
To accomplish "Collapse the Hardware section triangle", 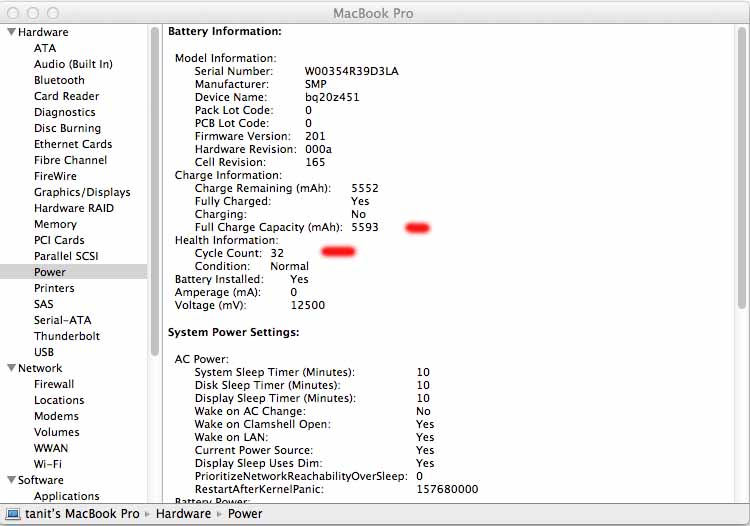I will [10, 32].
